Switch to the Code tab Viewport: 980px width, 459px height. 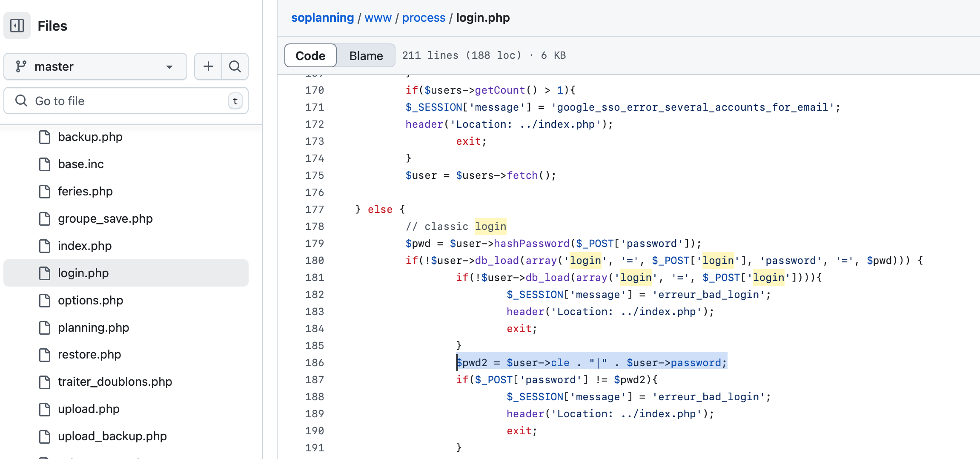tap(310, 55)
